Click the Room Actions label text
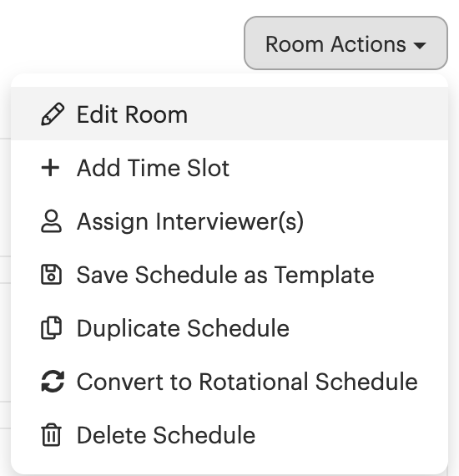This screenshot has height=476, width=459. pyautogui.click(x=335, y=44)
